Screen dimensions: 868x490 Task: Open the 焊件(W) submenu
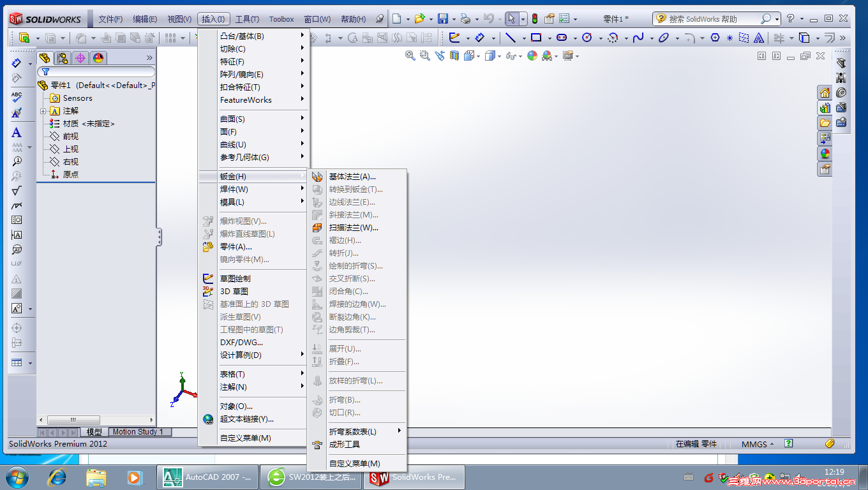pyautogui.click(x=254, y=189)
